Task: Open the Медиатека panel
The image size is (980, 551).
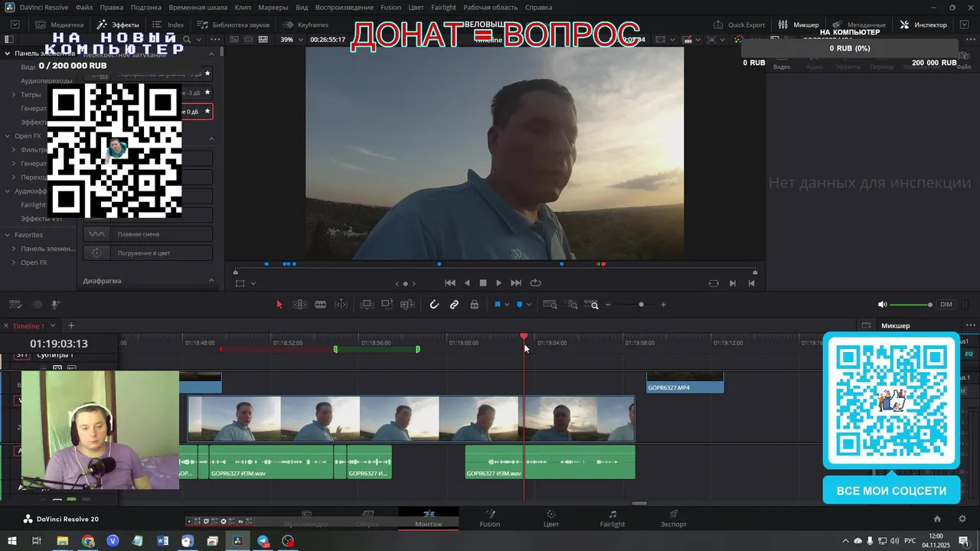Action: [58, 24]
